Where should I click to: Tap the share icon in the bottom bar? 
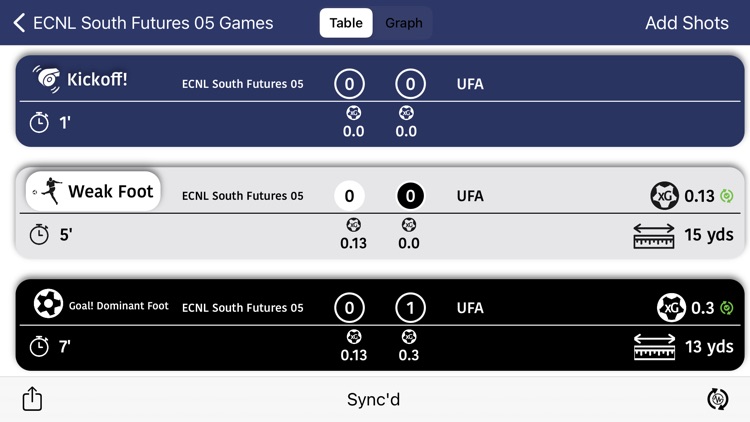coord(32,399)
